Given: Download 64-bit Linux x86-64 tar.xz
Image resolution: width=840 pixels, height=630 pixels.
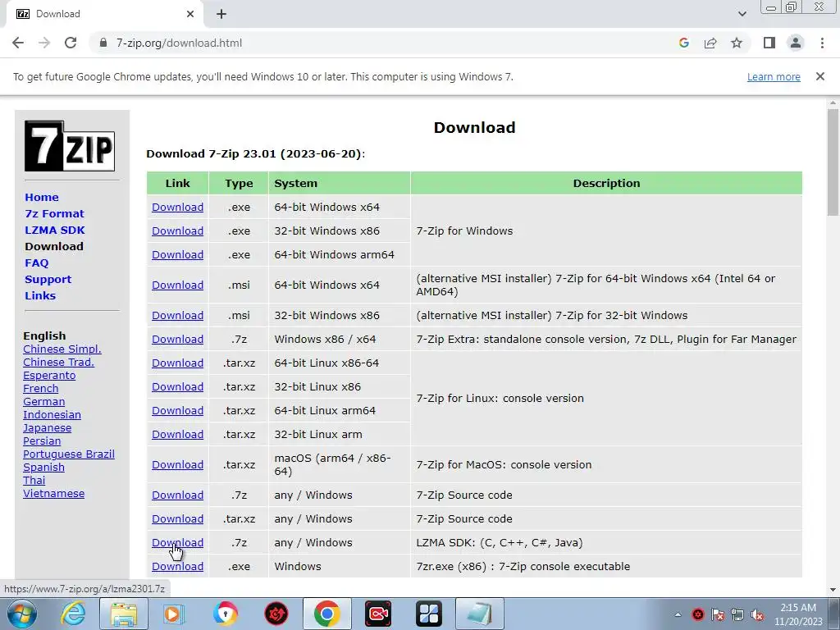Looking at the screenshot, I should click(x=177, y=363).
